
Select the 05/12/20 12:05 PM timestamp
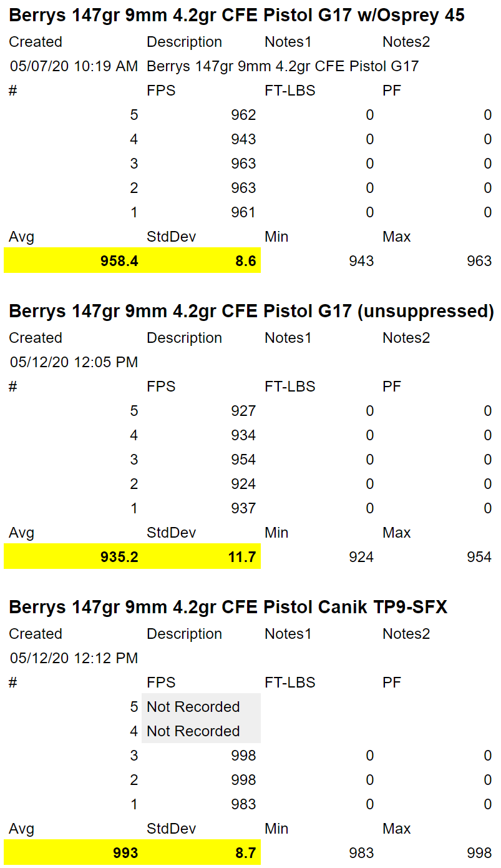(74, 362)
